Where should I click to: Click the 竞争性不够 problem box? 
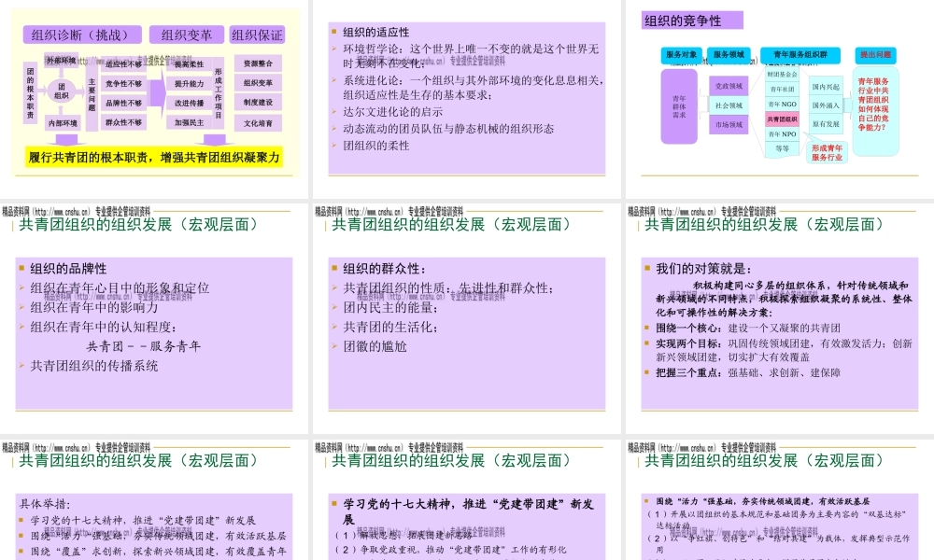[x=123, y=84]
